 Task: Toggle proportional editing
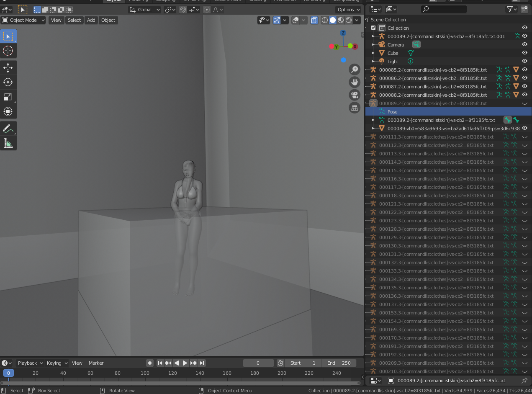(207, 10)
